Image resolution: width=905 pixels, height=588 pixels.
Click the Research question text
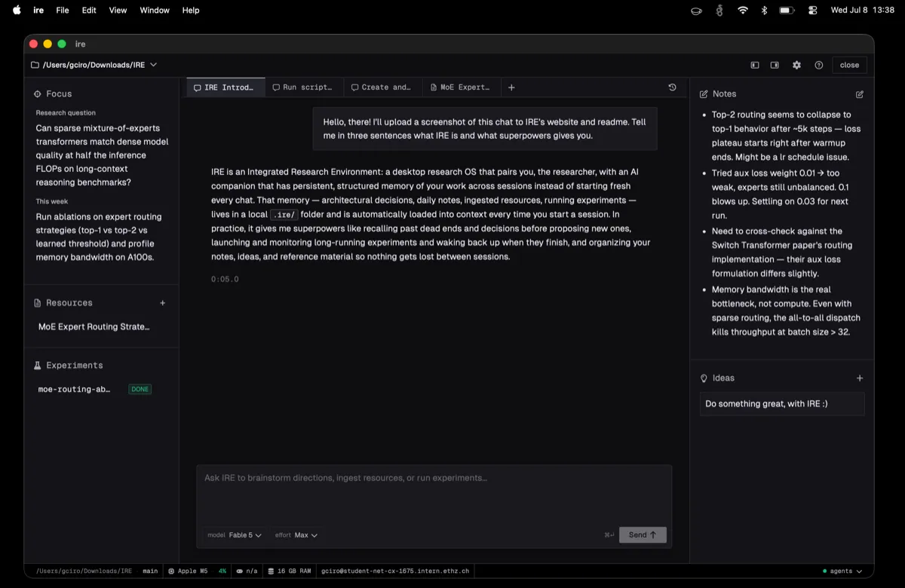[102, 155]
